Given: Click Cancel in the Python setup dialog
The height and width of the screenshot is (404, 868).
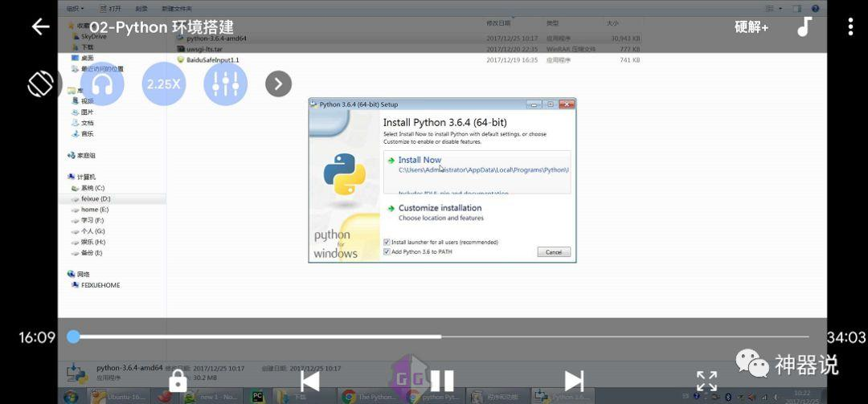Looking at the screenshot, I should tap(554, 252).
